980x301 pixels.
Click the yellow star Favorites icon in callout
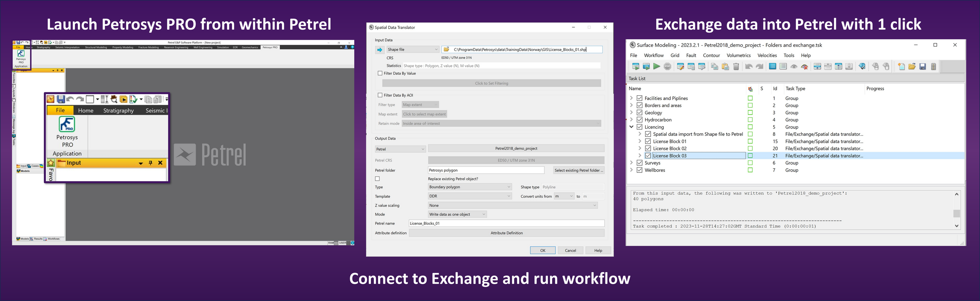(x=51, y=163)
